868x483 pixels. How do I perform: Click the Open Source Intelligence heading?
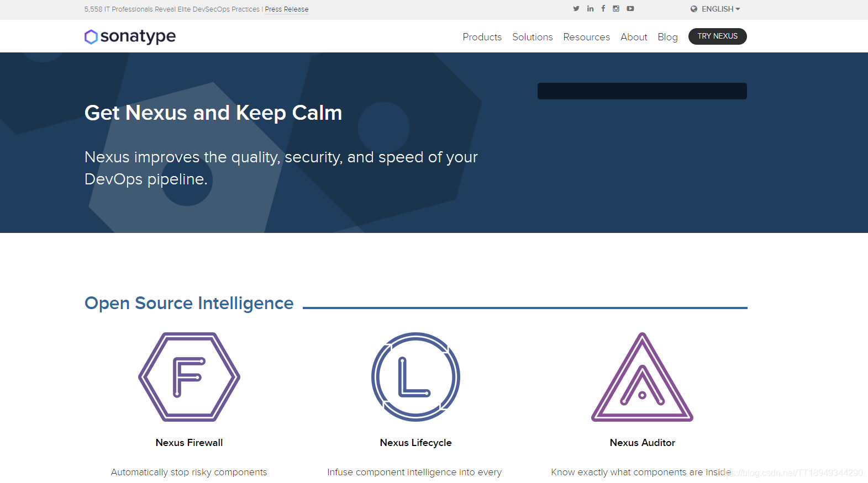[189, 304]
